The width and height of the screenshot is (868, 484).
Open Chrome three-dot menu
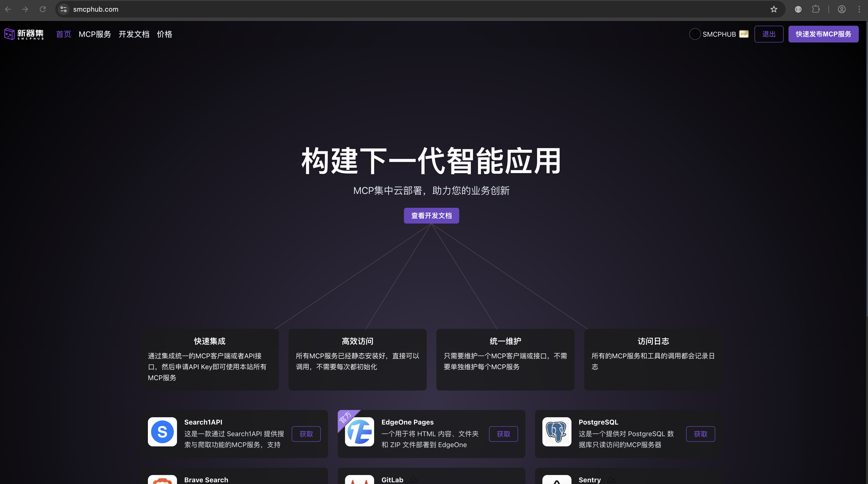[x=859, y=9]
